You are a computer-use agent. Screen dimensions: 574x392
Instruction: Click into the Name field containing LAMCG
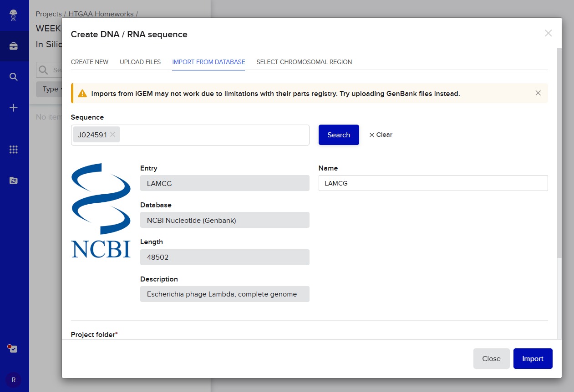tap(432, 183)
